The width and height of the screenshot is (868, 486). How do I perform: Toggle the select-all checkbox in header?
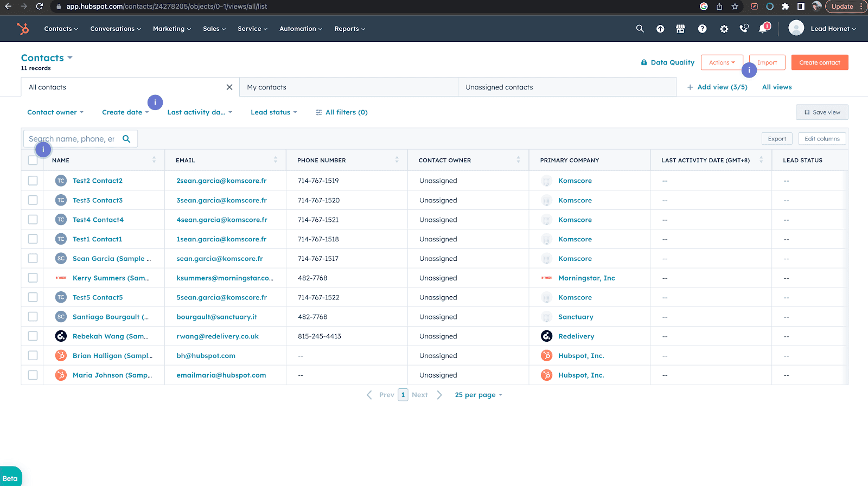tap(33, 160)
